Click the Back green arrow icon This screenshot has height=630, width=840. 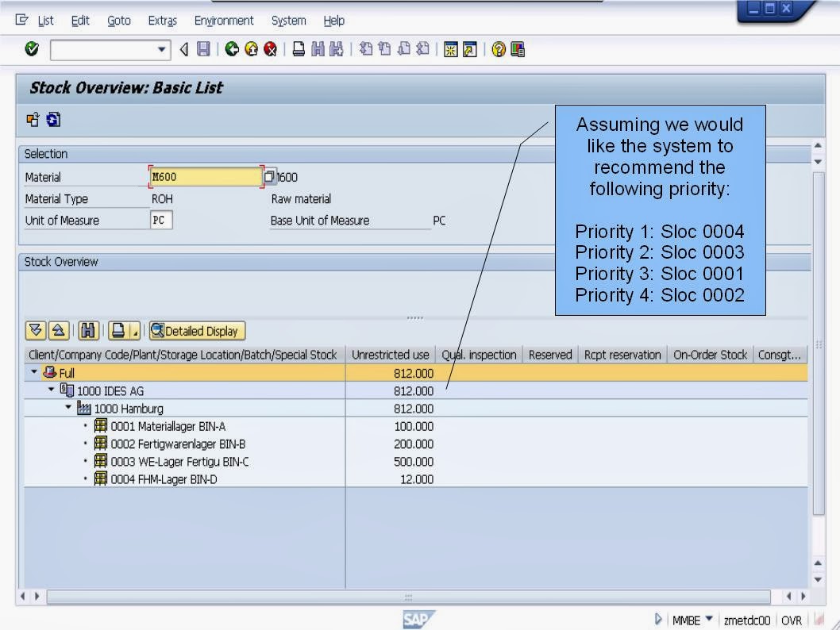[x=230, y=49]
